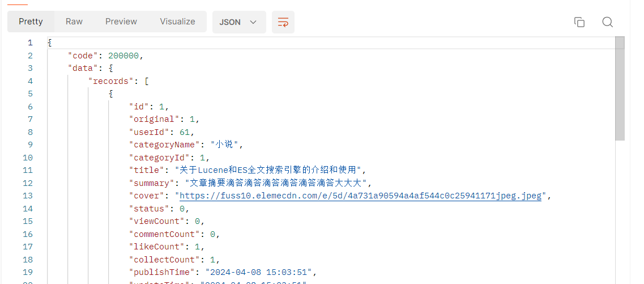Viewport: 644px width, 284px height.
Task: Switch to the Pretty view tab
Action: 31,22
